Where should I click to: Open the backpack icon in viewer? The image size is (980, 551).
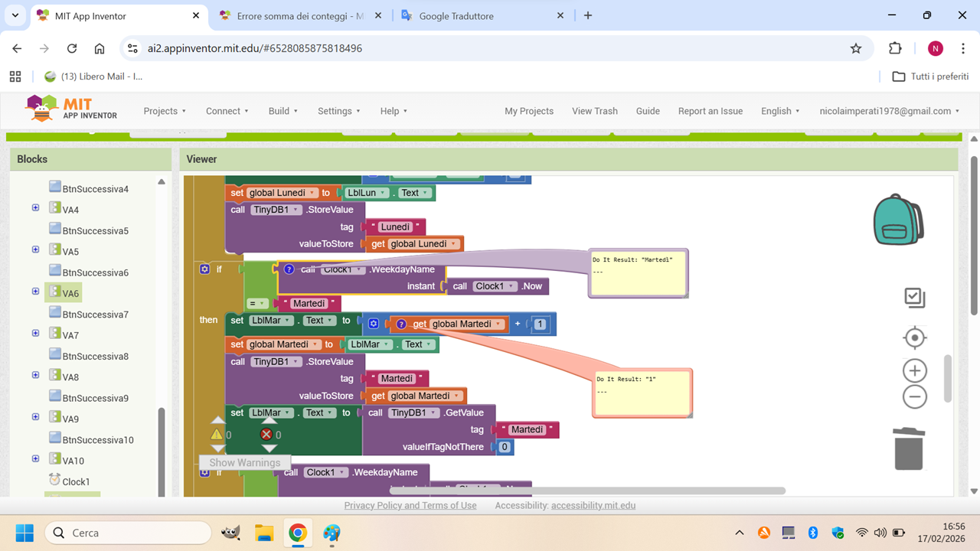[x=898, y=220]
